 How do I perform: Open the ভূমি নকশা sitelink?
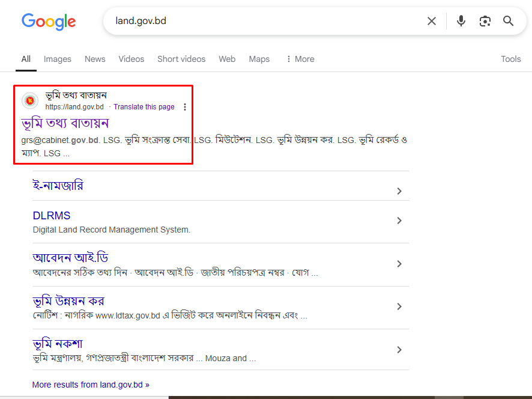click(x=58, y=344)
